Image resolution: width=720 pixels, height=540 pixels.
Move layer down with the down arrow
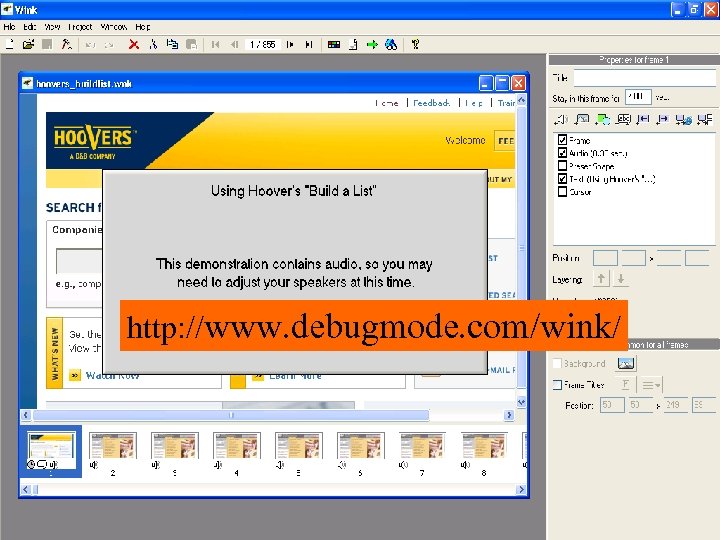(620, 278)
